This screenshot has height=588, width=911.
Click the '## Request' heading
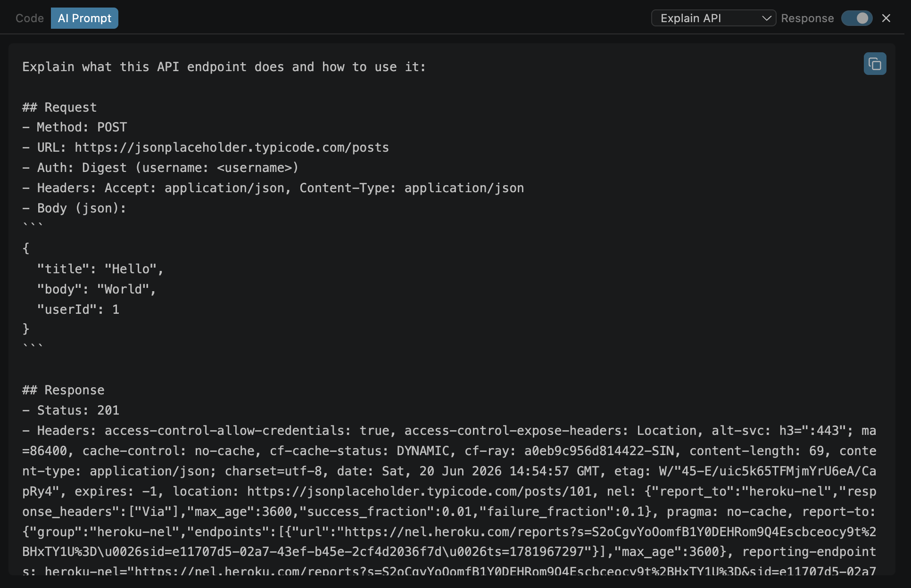point(59,107)
